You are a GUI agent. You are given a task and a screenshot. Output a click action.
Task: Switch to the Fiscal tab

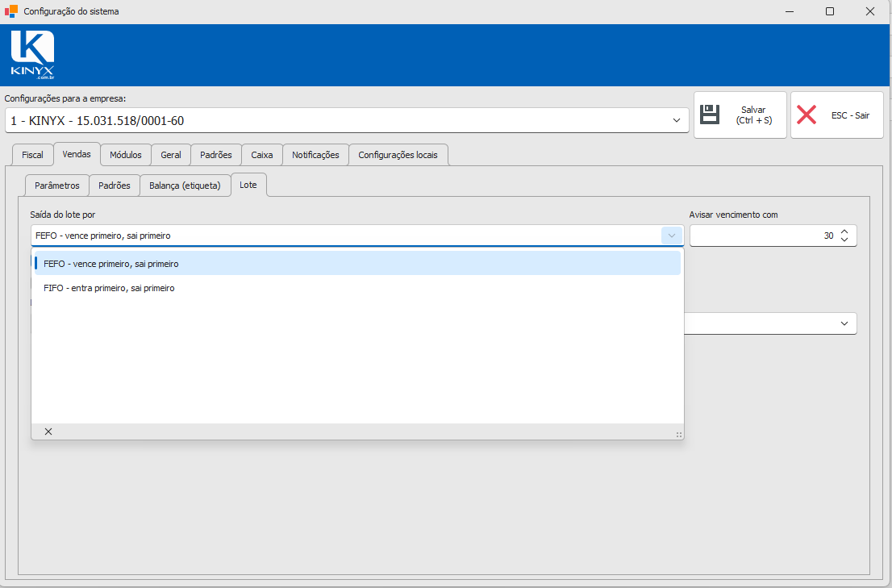(32, 155)
